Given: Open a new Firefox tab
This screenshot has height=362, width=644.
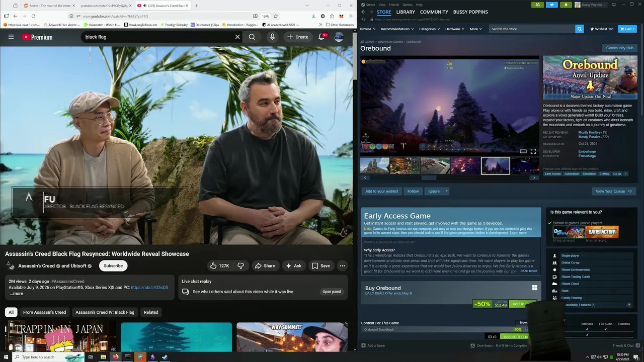Looking at the screenshot, I should pyautogui.click(x=196, y=6).
